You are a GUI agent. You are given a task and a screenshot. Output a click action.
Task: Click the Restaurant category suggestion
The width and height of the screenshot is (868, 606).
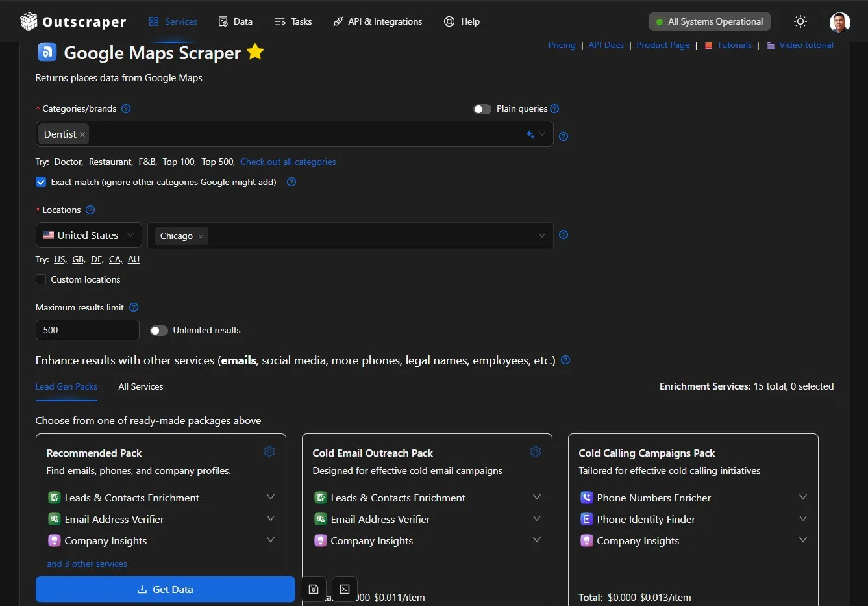pyautogui.click(x=110, y=162)
